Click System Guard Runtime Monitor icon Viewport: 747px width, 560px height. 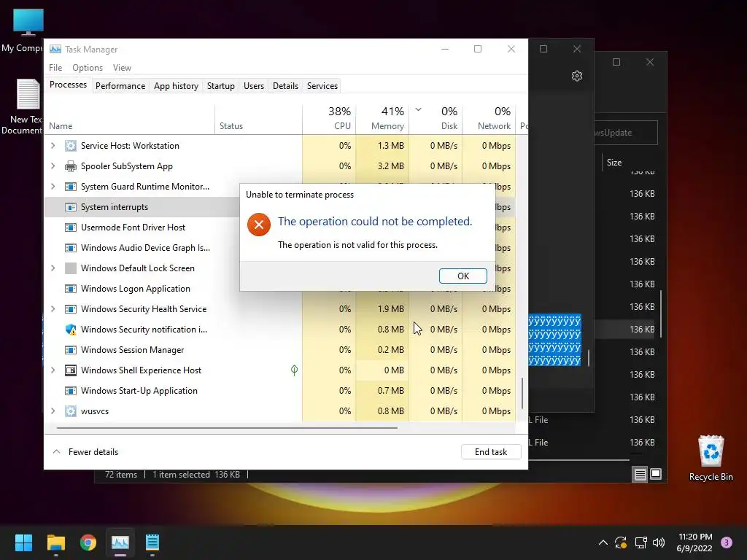coord(71,187)
